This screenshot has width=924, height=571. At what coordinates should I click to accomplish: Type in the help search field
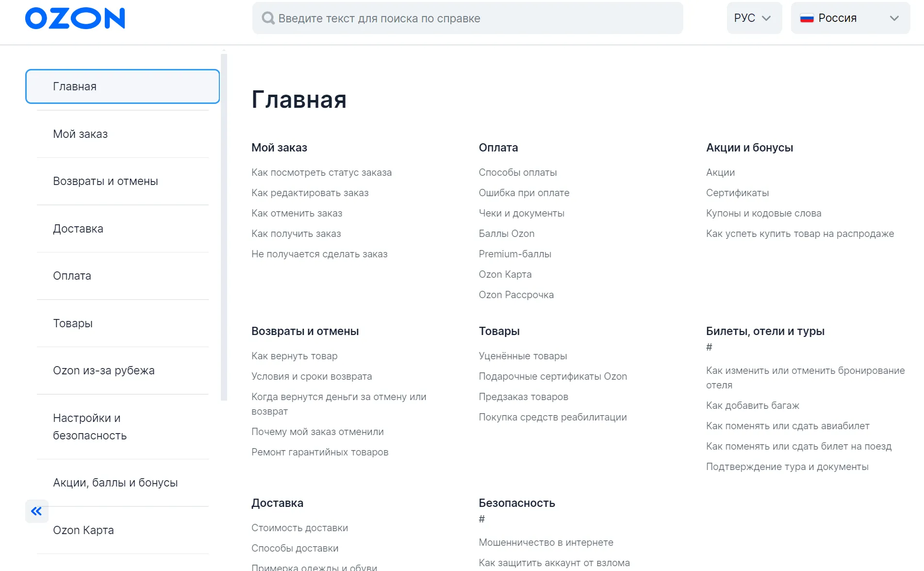pyautogui.click(x=476, y=18)
